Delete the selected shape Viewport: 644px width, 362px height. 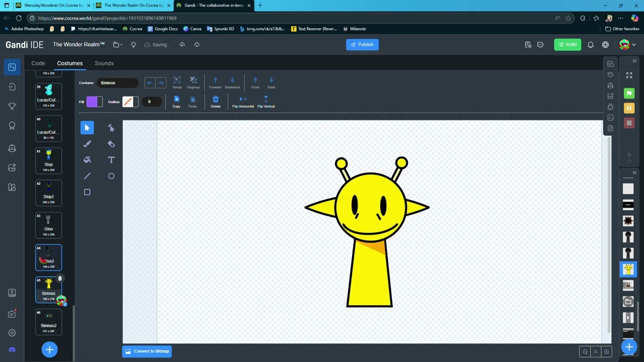[x=215, y=102]
